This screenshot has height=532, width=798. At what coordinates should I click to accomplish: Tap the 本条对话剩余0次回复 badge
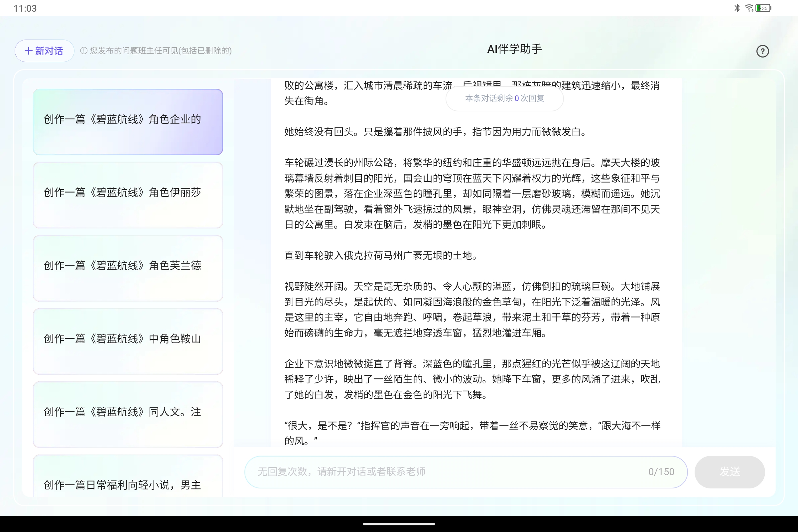click(x=504, y=98)
